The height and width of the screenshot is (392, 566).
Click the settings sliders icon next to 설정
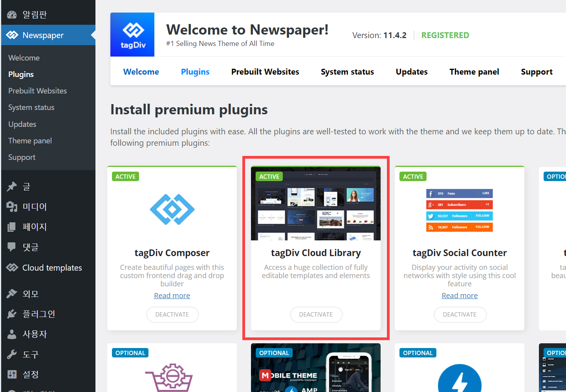[x=12, y=374]
